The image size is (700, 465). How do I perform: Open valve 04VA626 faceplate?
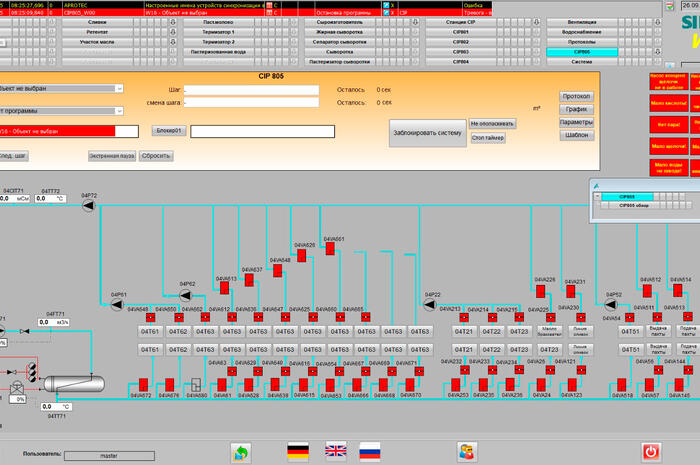click(302, 255)
